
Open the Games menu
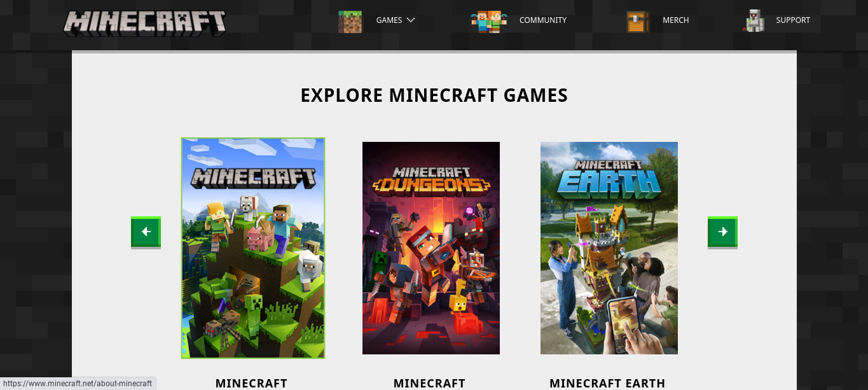click(389, 20)
